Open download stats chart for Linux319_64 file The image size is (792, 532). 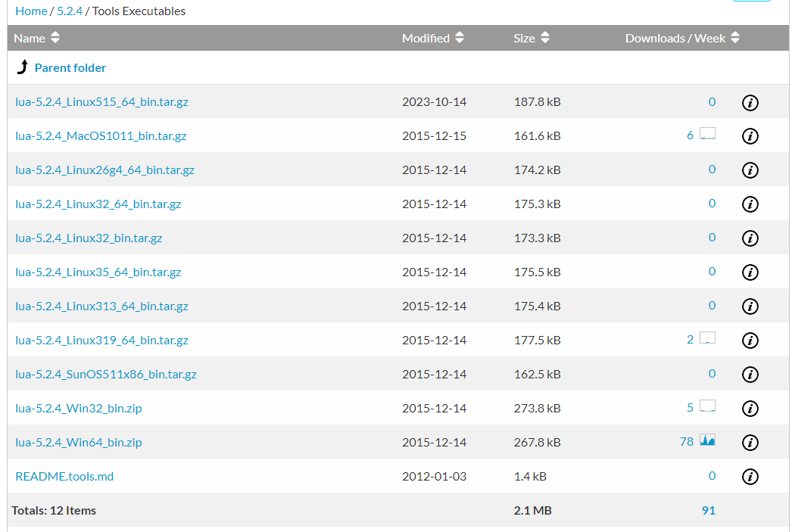tap(708, 338)
